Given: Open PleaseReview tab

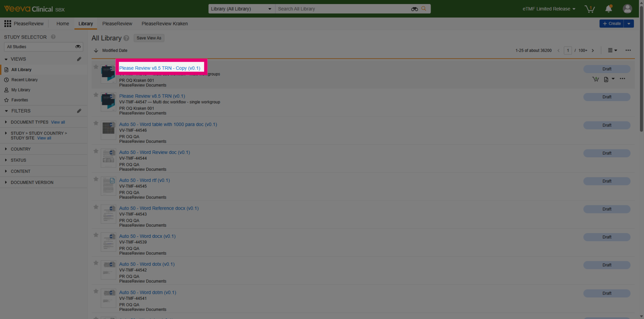Looking at the screenshot, I should point(117,23).
